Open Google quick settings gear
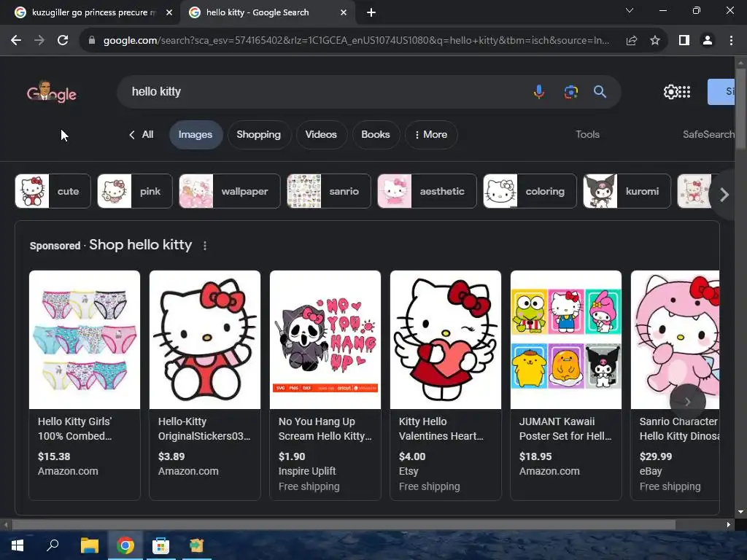 coord(670,92)
